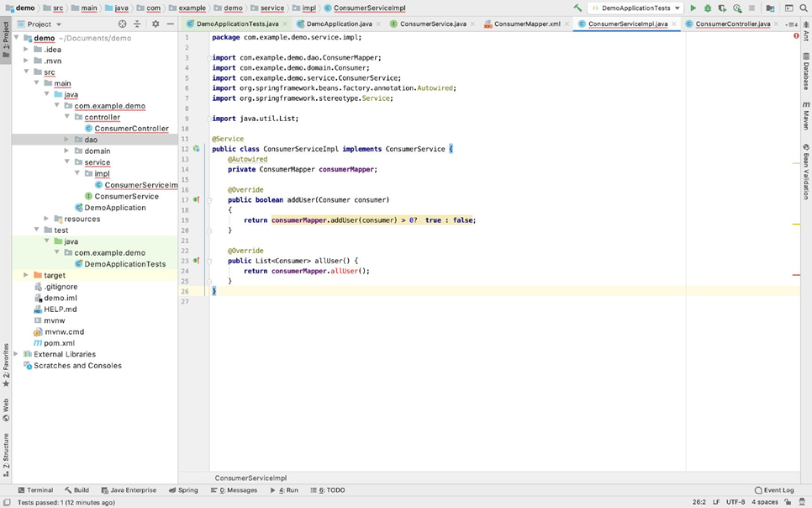The height and width of the screenshot is (508, 812).
Task: Open the Event Log
Action: (x=773, y=489)
